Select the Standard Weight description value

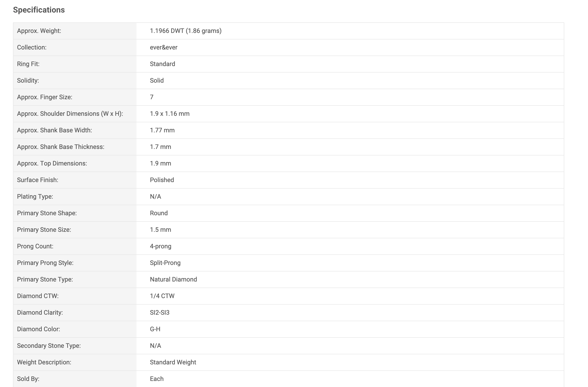tap(173, 362)
